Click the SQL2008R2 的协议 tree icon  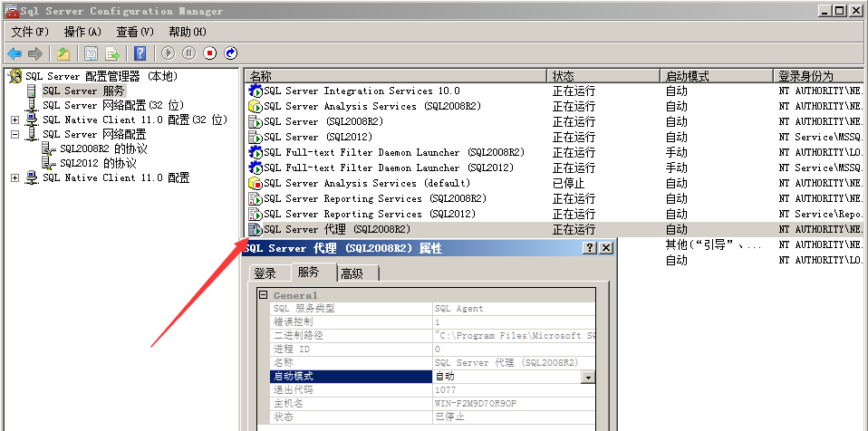point(49,148)
